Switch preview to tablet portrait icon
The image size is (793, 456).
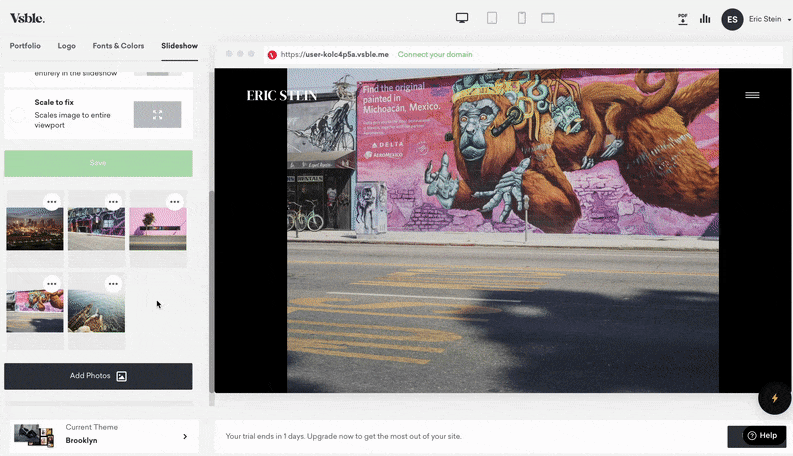pos(492,18)
